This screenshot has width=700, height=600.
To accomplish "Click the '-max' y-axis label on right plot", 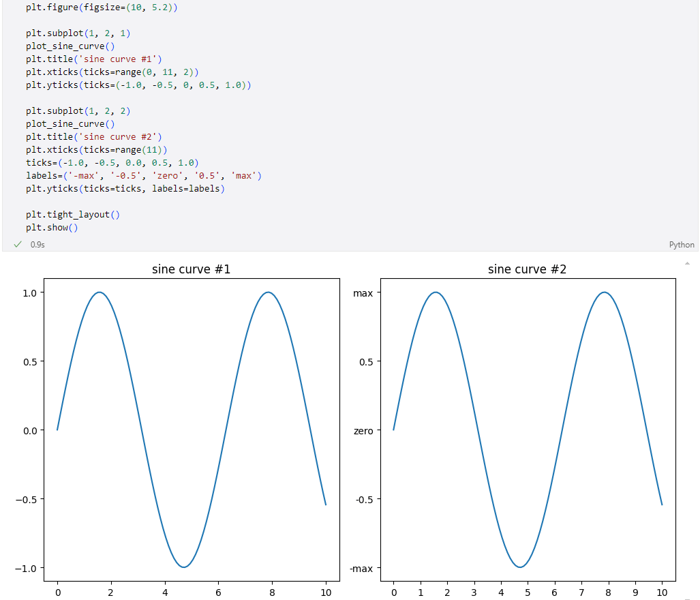I will 361,569.
